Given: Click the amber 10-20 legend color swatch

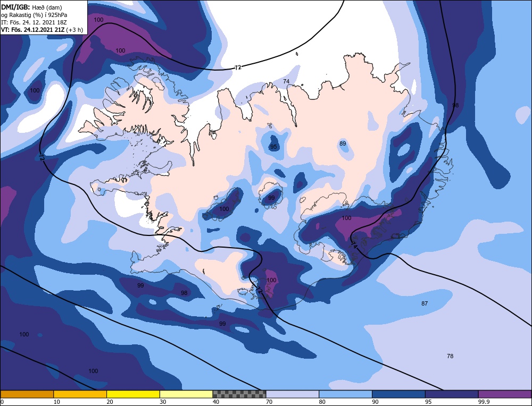Looking at the screenshot, I should tap(80, 394).
